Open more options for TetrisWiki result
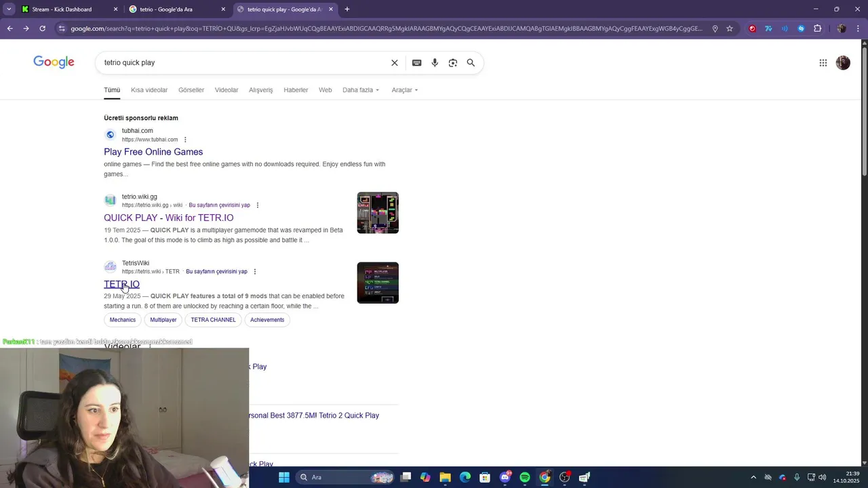This screenshot has width=868, height=488. (255, 272)
